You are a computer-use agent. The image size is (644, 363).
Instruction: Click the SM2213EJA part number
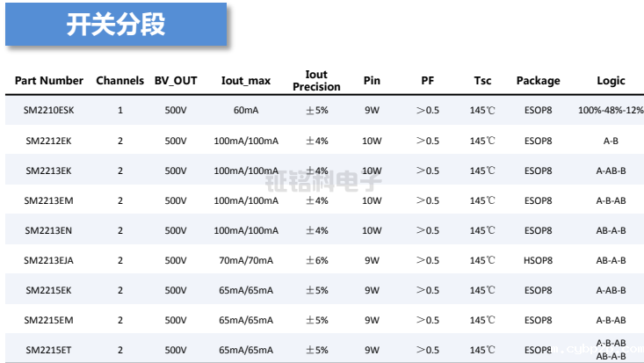(49, 260)
